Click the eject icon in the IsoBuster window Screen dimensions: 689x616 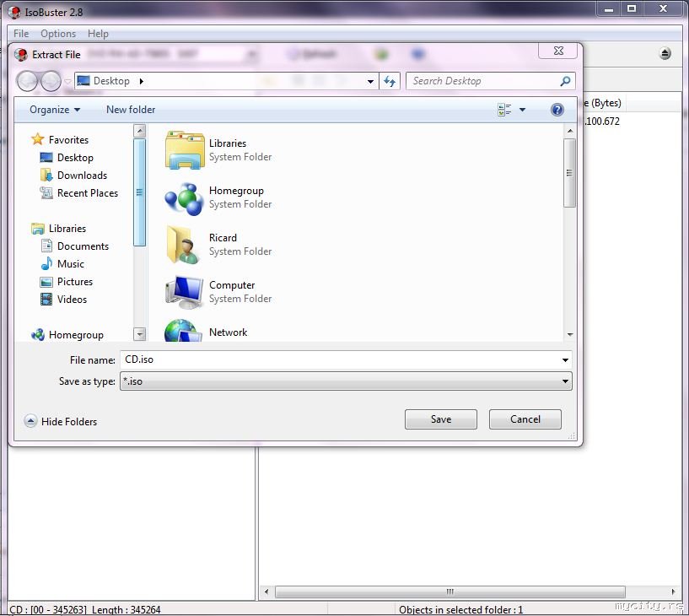coord(665,54)
